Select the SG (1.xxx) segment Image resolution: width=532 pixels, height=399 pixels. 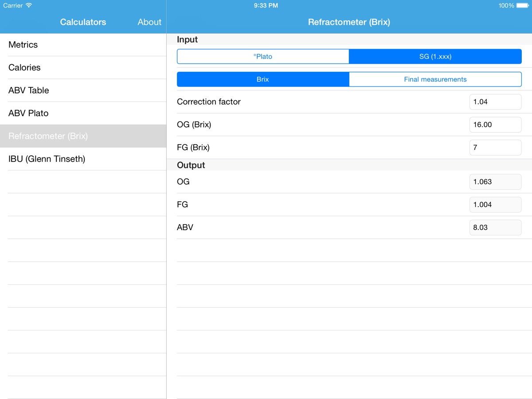point(435,56)
